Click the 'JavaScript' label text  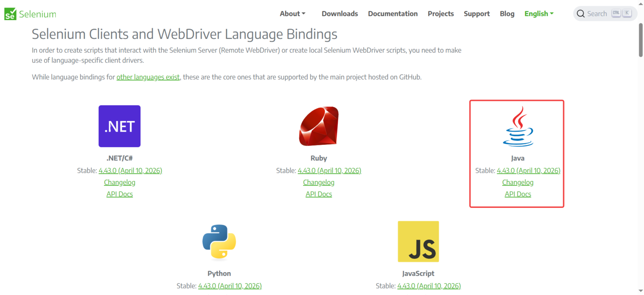click(418, 274)
